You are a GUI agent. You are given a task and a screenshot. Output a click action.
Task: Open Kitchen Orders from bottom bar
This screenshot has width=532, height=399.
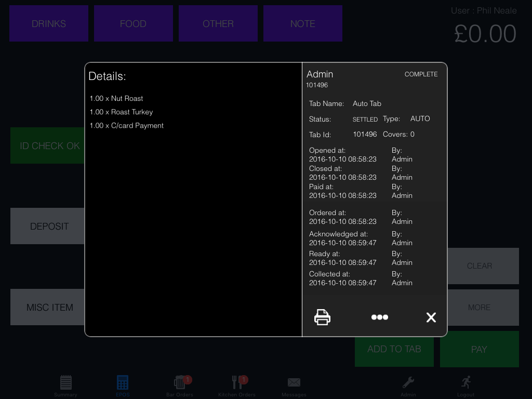point(237,385)
